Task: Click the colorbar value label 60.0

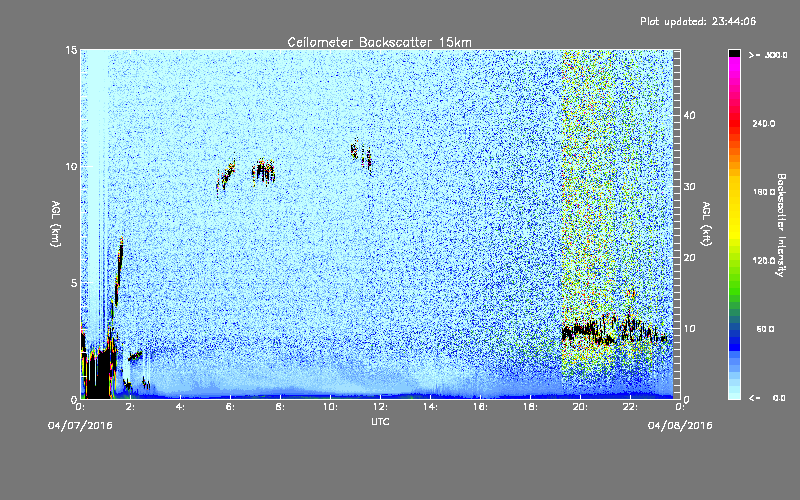Action: tap(765, 329)
